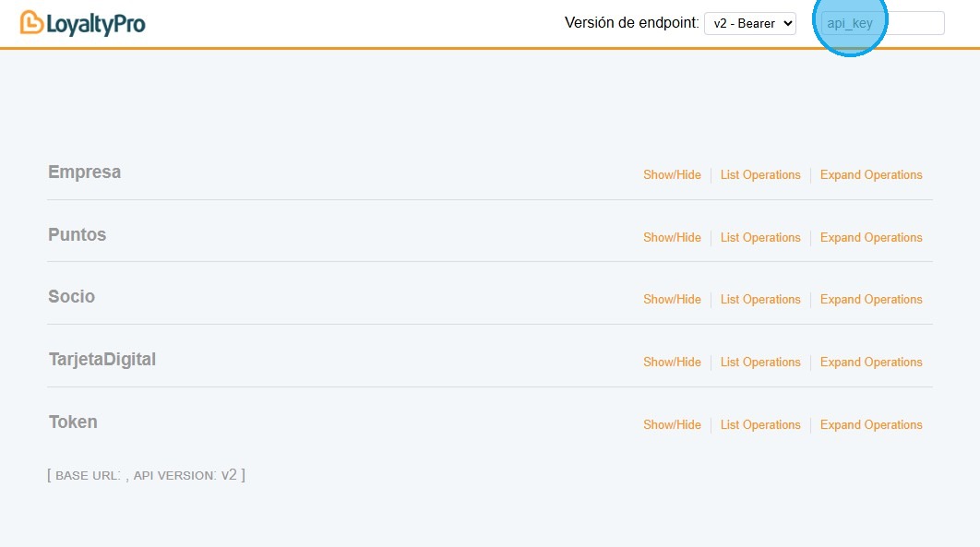Open the Puntos section heading
This screenshot has width=980, height=547.
(x=77, y=235)
